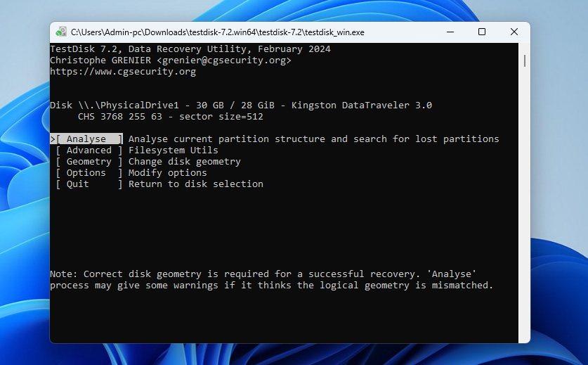Click the window title path text
The width and height of the screenshot is (588, 365).
pos(218,32)
